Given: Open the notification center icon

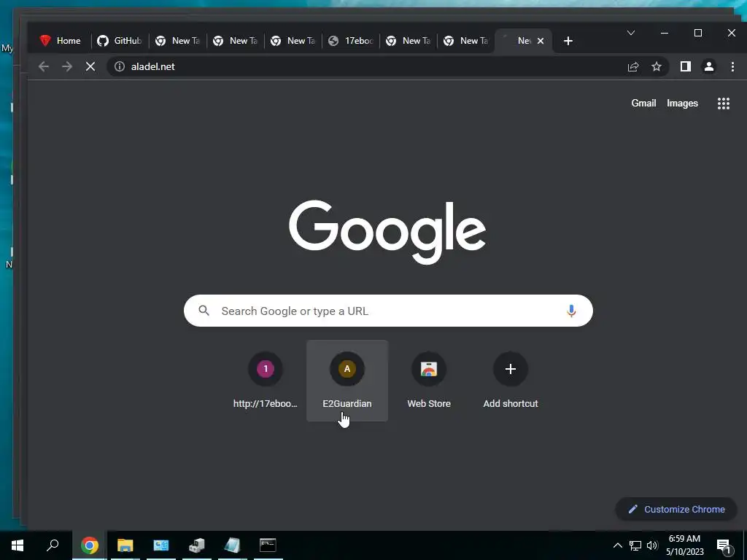Looking at the screenshot, I should tap(724, 547).
